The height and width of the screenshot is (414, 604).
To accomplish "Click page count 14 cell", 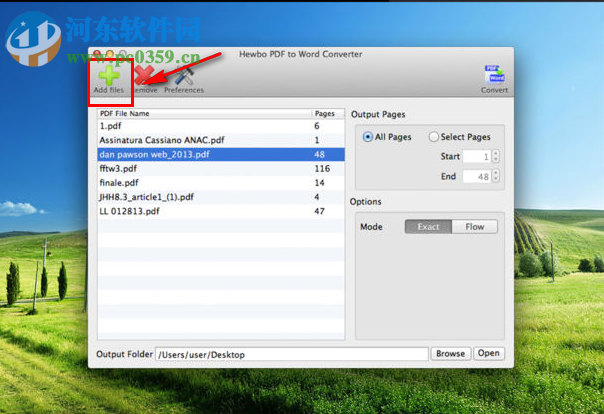I will pyautogui.click(x=319, y=183).
